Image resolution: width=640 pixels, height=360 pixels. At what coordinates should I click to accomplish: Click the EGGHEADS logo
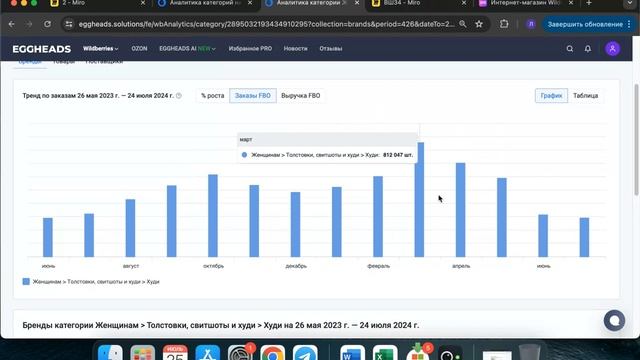[42, 49]
